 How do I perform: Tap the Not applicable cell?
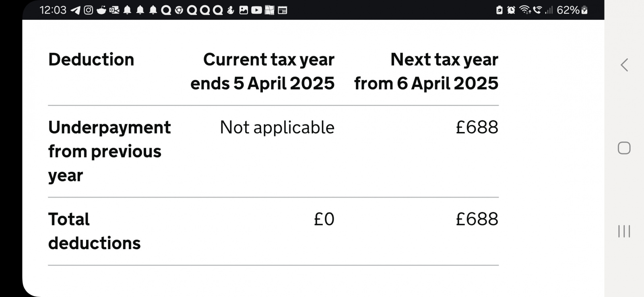point(277,128)
